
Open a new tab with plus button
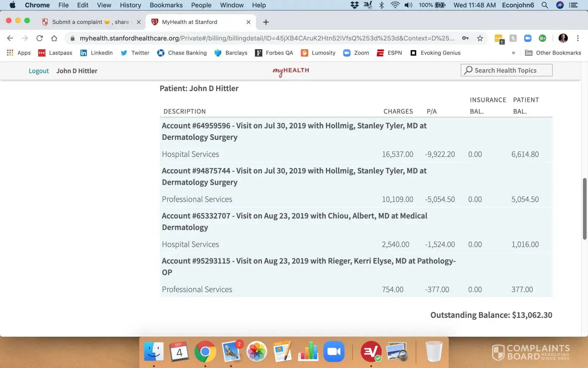click(x=266, y=22)
